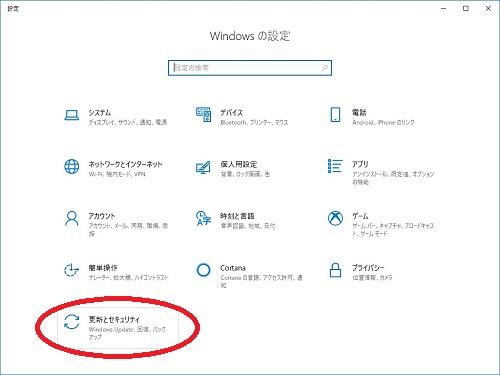Select the デバイス heading text
The width and height of the screenshot is (500, 375).
point(231,113)
